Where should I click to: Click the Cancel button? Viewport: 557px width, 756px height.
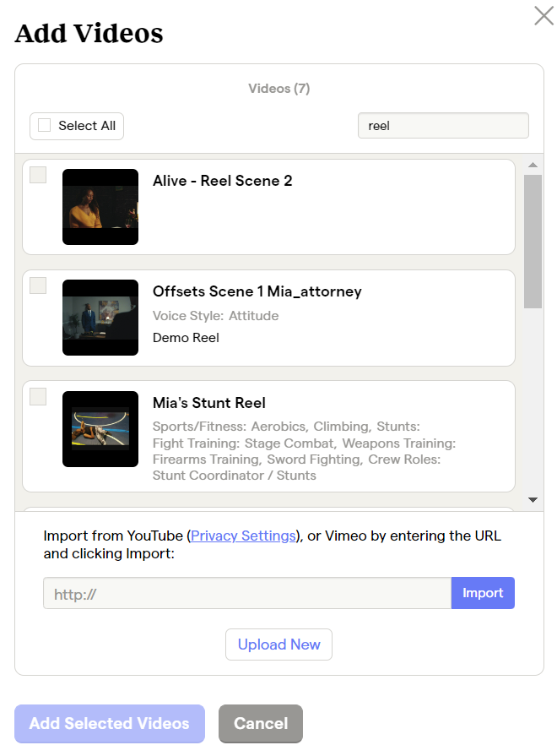pyautogui.click(x=261, y=724)
